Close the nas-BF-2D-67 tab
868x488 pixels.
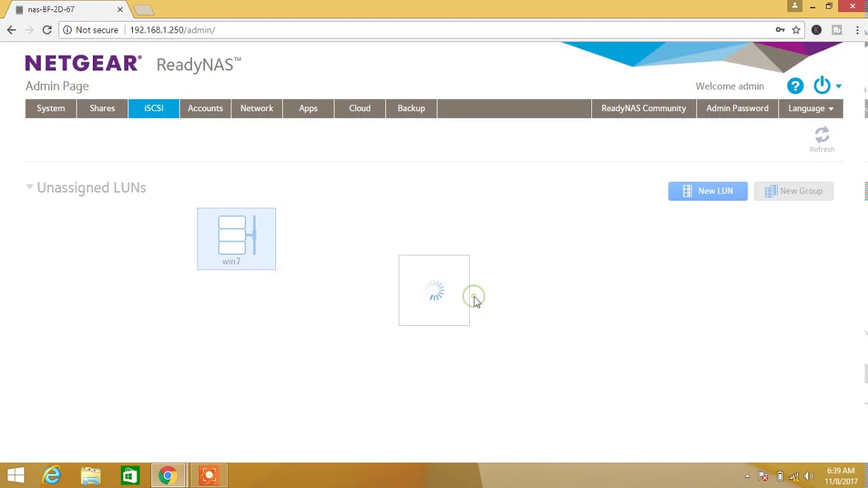(120, 9)
